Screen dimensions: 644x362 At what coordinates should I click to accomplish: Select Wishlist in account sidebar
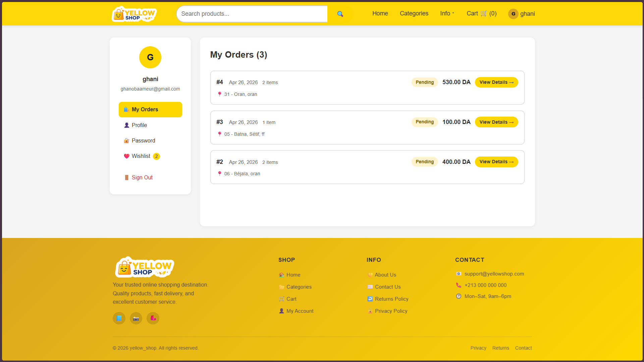[150, 156]
